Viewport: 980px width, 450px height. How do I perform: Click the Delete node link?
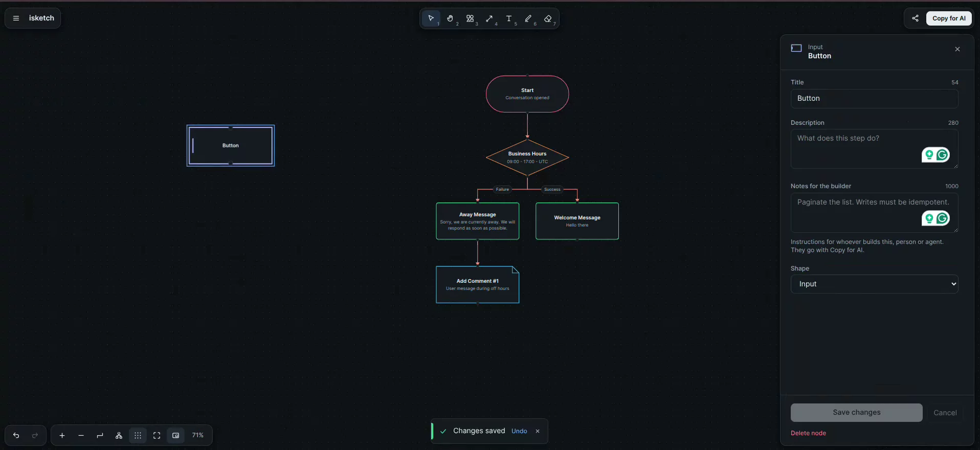[808, 433]
